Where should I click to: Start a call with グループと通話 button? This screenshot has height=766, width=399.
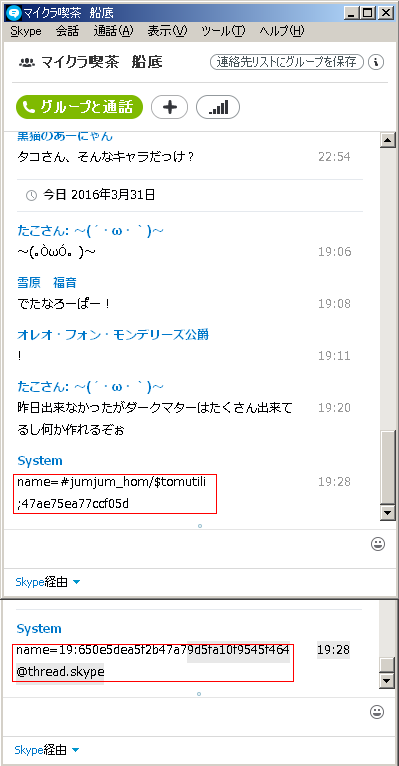click(79, 107)
